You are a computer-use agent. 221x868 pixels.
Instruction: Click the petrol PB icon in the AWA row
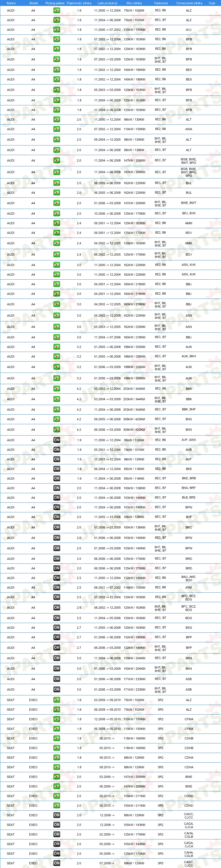(57, 129)
